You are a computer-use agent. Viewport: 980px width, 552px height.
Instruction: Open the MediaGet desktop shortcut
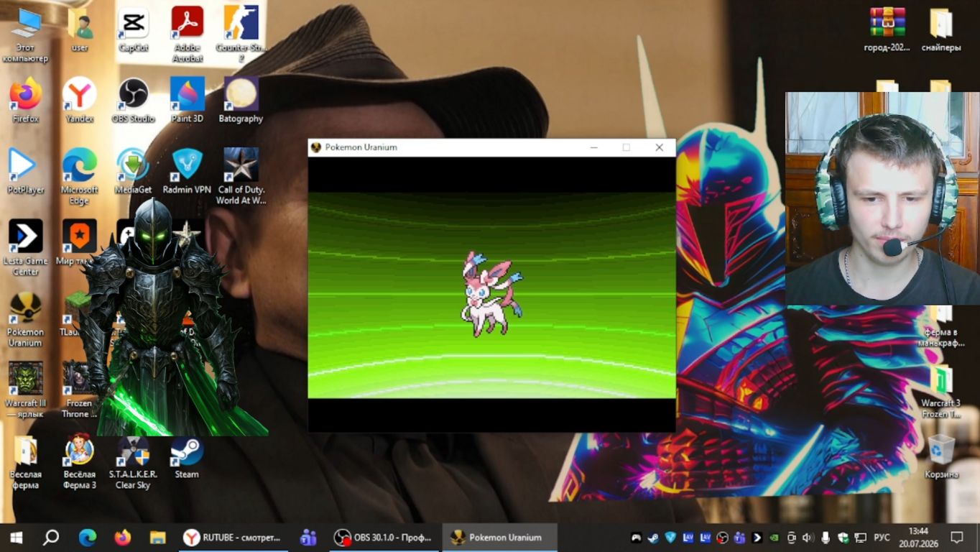tap(133, 171)
